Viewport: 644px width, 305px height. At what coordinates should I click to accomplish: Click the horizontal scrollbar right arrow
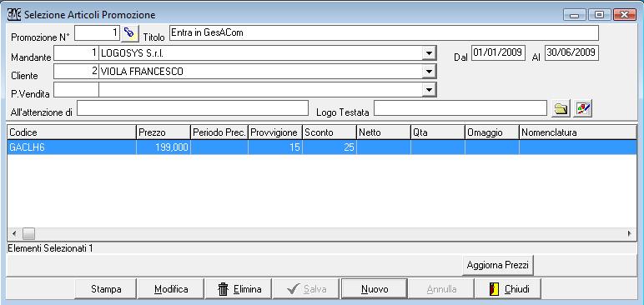[630, 234]
